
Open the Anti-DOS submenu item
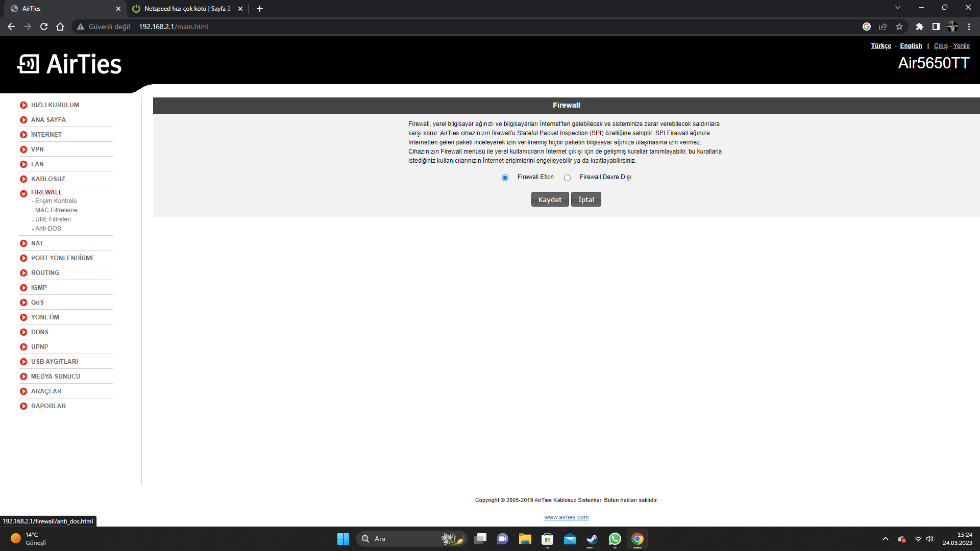tap(48, 229)
